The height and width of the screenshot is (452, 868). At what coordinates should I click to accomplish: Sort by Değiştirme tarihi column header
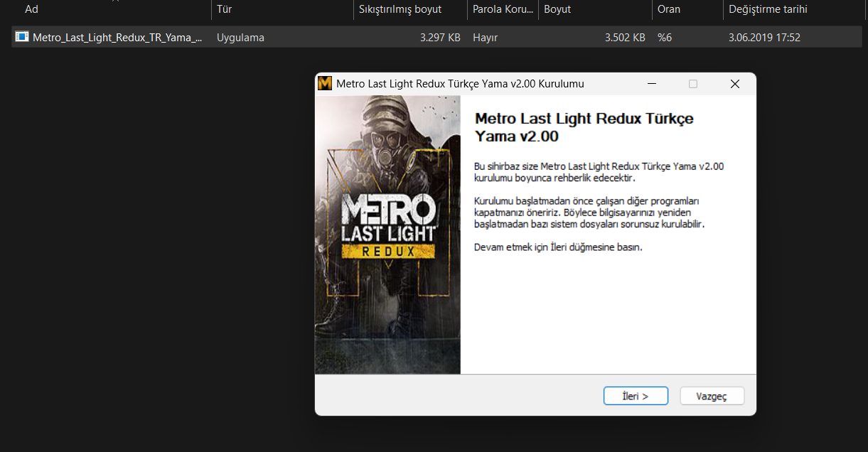pyautogui.click(x=768, y=9)
